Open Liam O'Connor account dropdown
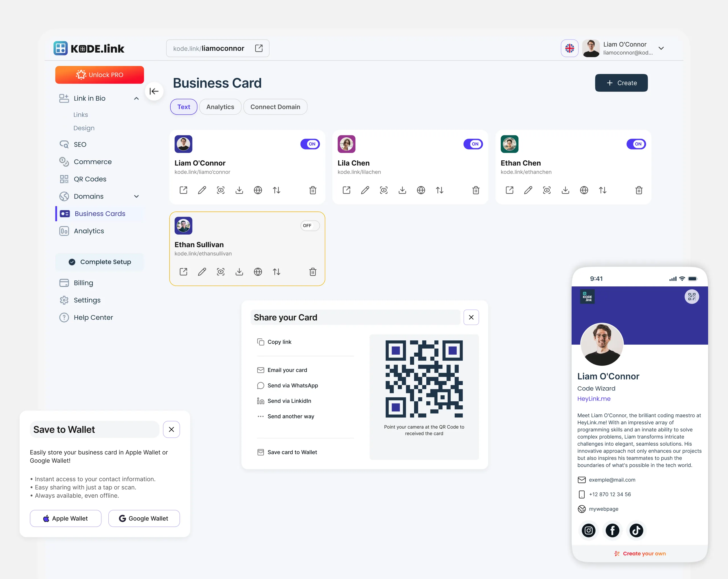Viewport: 728px width, 579px height. pos(661,48)
